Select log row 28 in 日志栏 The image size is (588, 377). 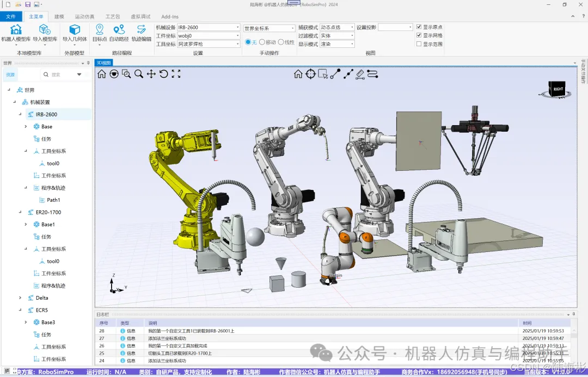pos(334,331)
